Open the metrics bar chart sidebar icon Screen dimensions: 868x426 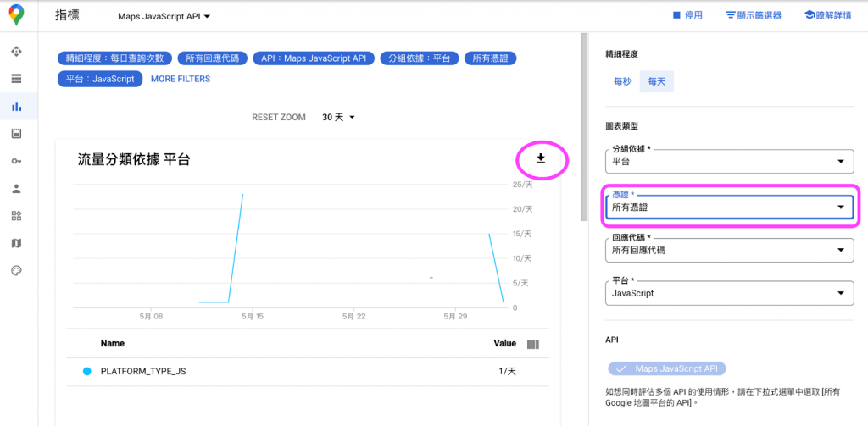(17, 107)
